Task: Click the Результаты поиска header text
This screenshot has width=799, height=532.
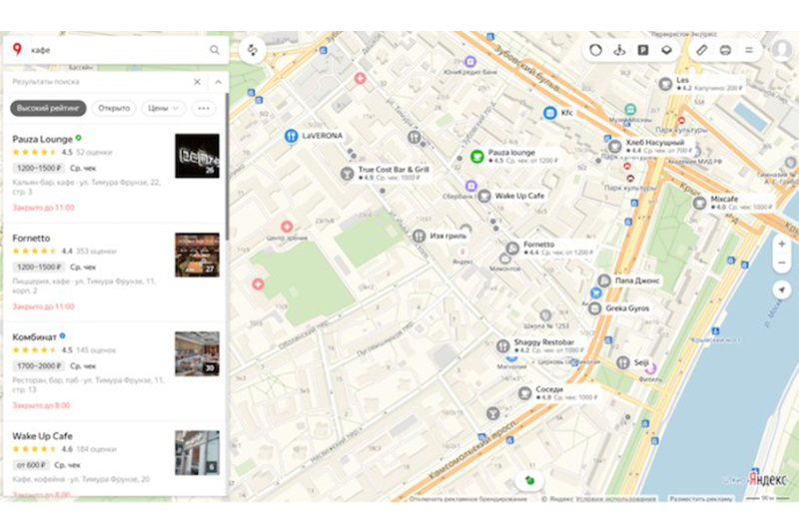Action: click(46, 82)
